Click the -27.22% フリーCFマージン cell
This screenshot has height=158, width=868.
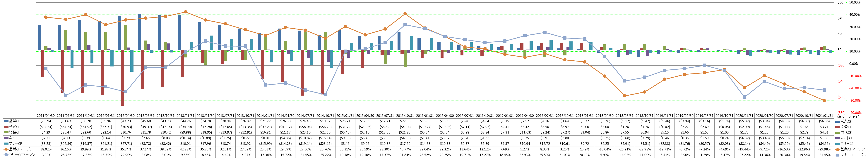click(744, 155)
